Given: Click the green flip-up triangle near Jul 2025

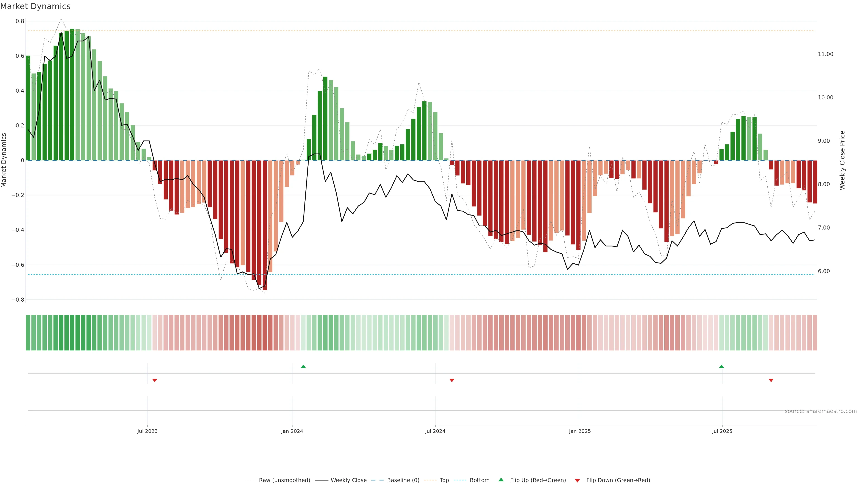Looking at the screenshot, I should coord(721,366).
